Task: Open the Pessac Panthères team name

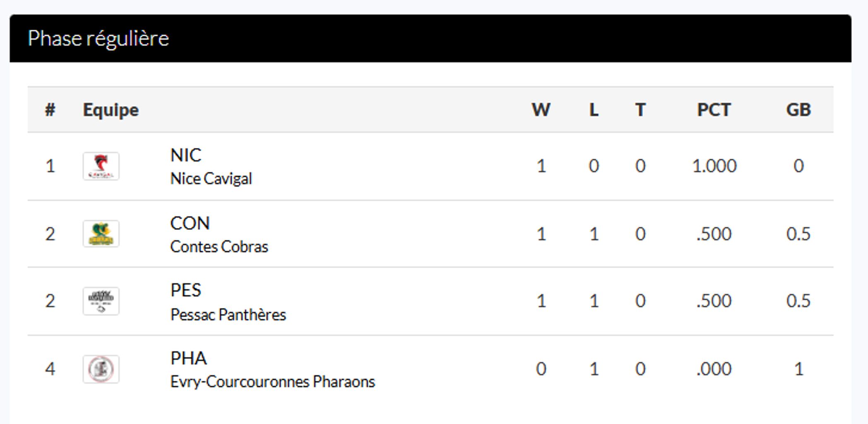Action: point(228,315)
